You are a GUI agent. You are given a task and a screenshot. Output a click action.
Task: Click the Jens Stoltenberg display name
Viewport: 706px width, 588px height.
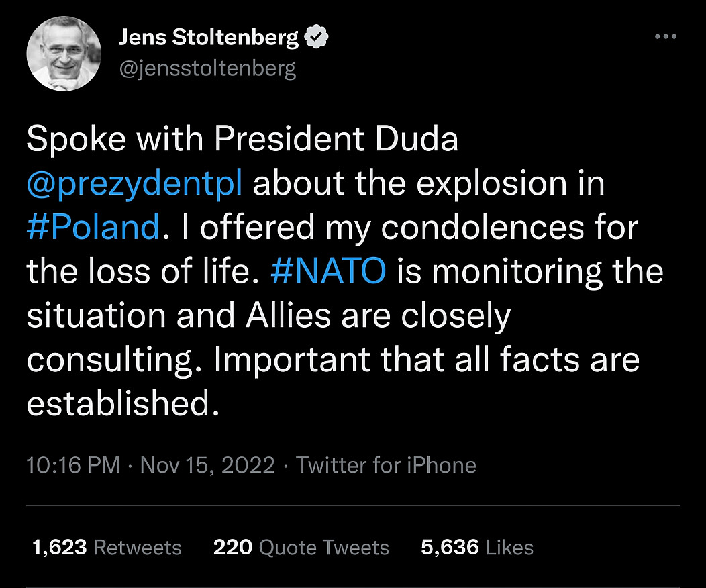click(209, 38)
